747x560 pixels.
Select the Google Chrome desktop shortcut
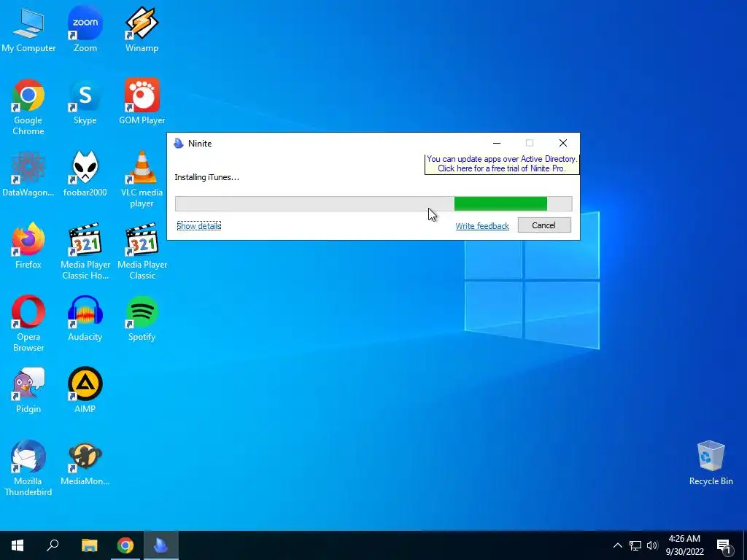[28, 107]
